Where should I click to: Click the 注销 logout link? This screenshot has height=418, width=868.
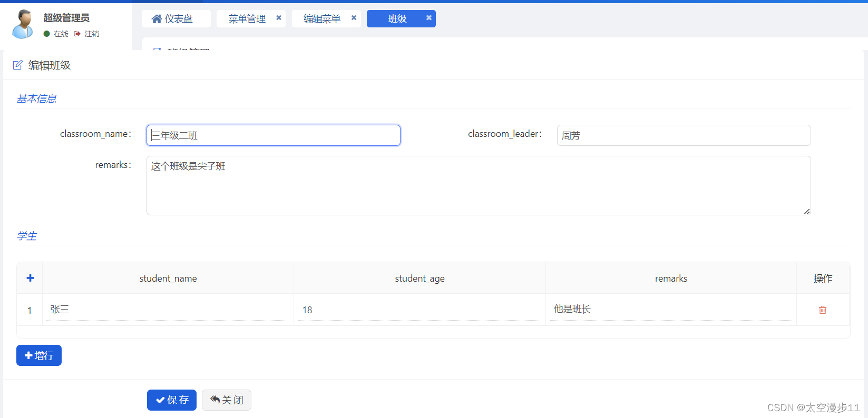pyautogui.click(x=87, y=34)
